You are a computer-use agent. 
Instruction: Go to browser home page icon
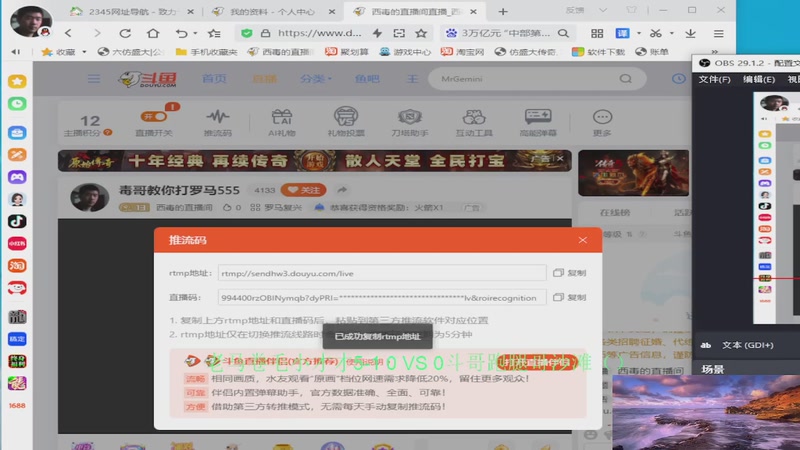coord(153,33)
